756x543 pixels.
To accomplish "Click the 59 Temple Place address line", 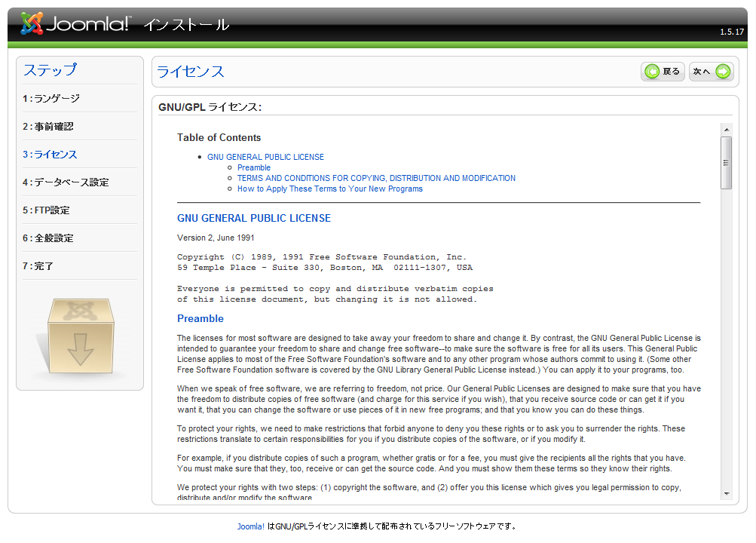I will 324,268.
